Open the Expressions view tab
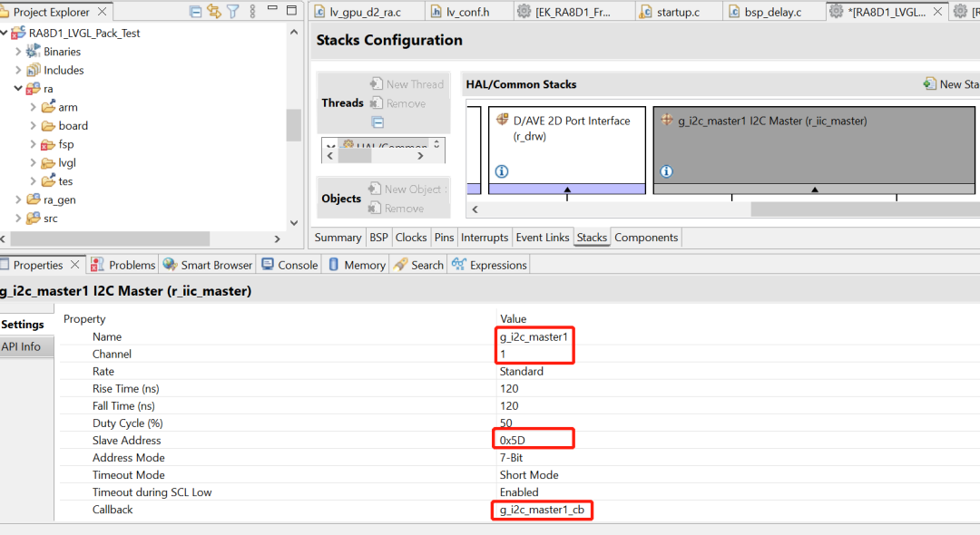 [489, 265]
